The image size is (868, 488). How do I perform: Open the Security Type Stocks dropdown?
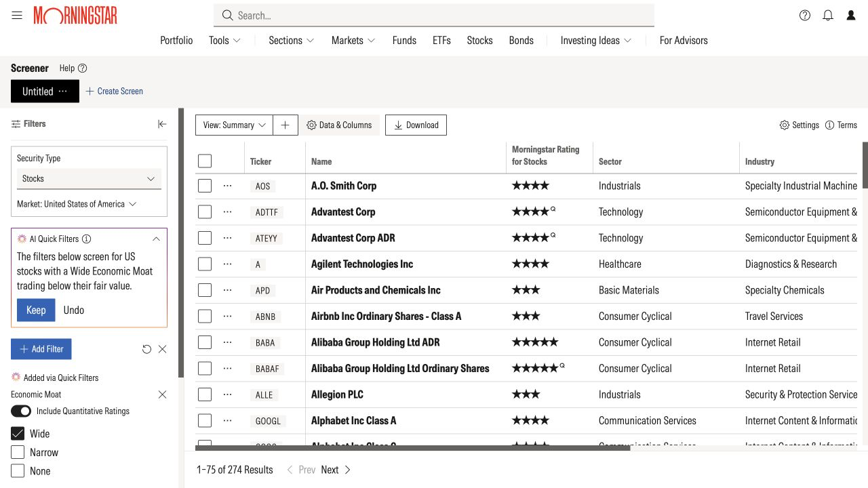click(89, 179)
